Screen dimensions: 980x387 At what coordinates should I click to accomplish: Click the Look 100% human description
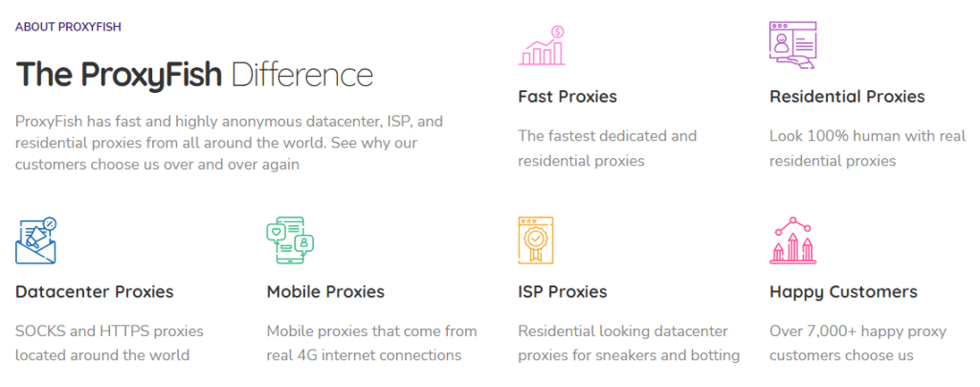[x=867, y=148]
